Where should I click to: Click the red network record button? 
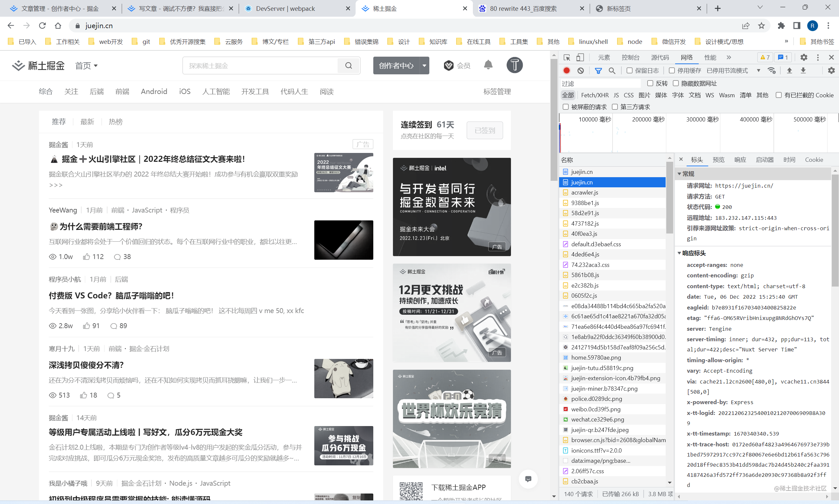click(566, 71)
